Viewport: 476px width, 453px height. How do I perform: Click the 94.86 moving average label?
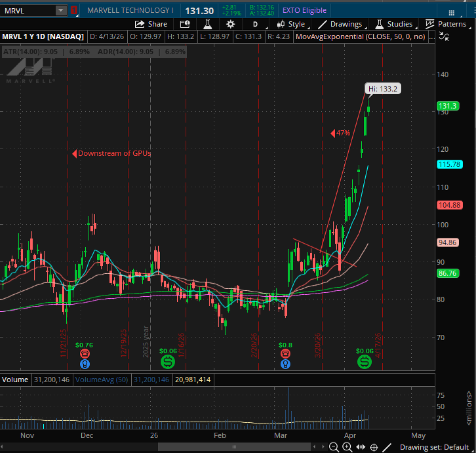(x=447, y=242)
